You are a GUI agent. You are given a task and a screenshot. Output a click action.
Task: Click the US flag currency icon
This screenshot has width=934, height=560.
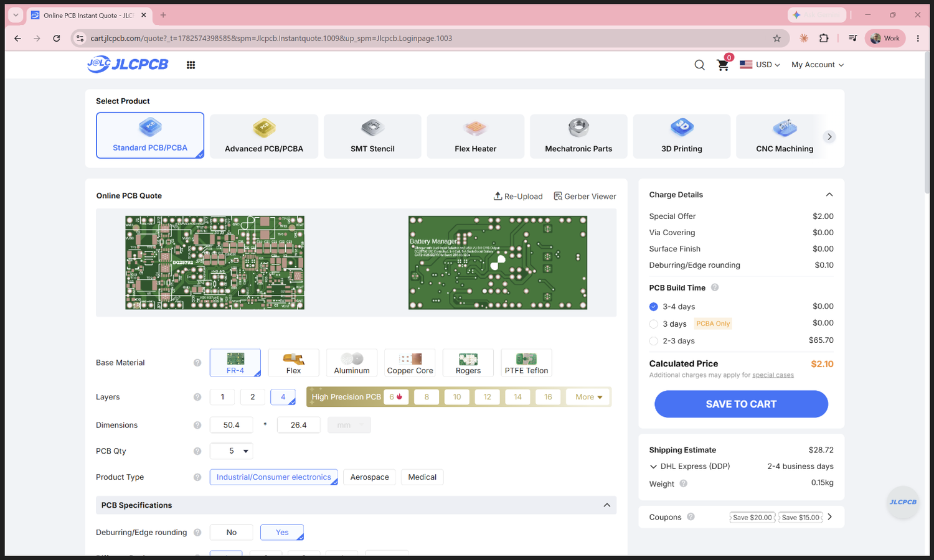(746, 65)
